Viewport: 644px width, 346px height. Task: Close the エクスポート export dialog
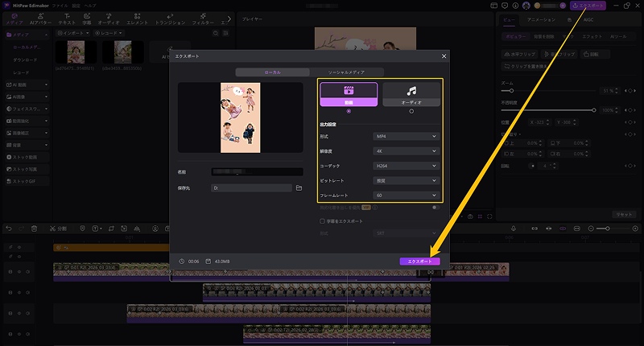click(444, 56)
